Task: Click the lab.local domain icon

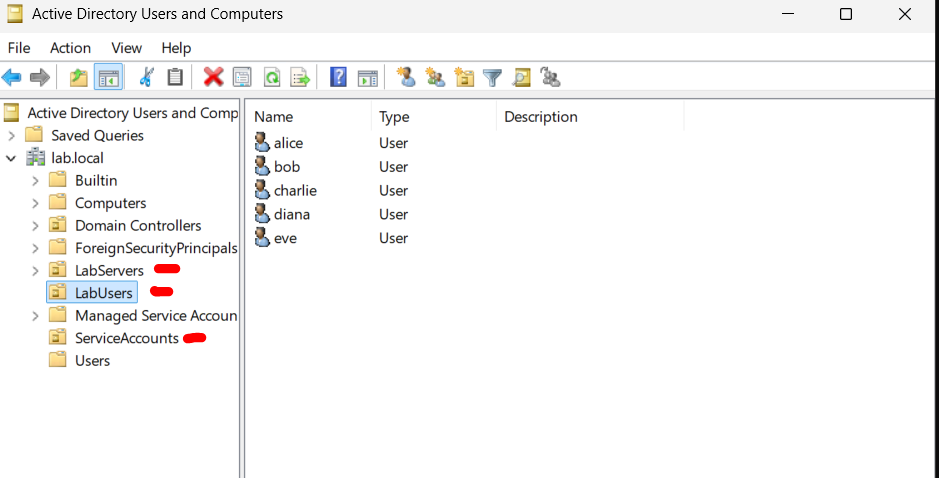Action: click(35, 158)
